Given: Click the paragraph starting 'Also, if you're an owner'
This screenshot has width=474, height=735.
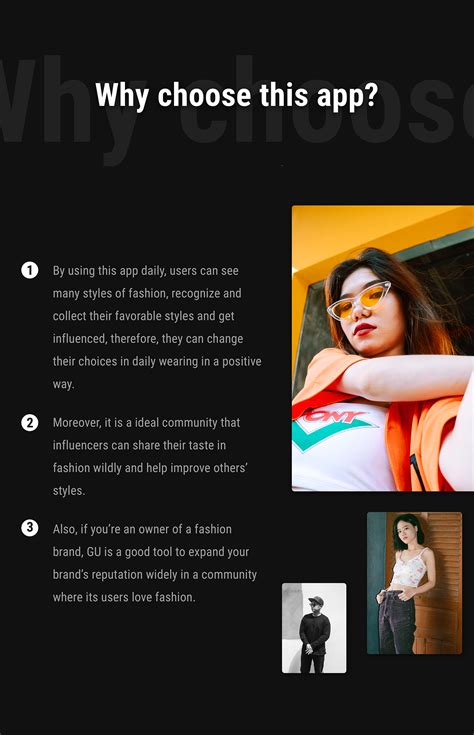Looking at the screenshot, I should pyautogui.click(x=155, y=563).
